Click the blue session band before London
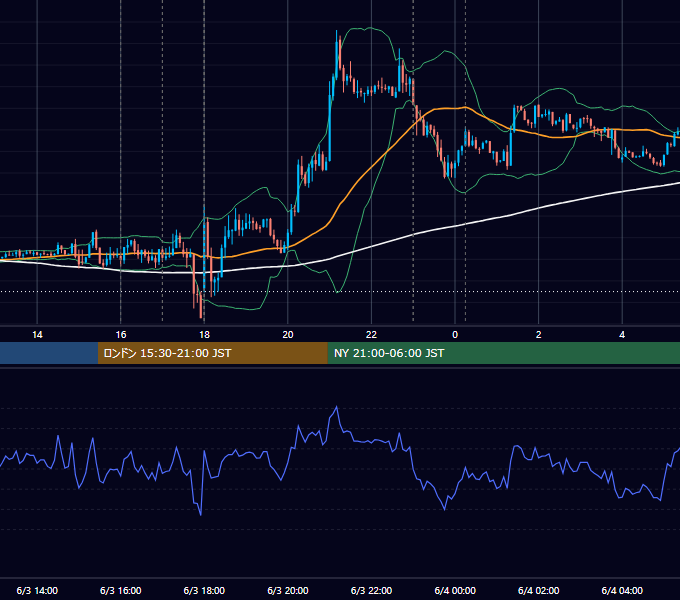680x600 pixels. pyautogui.click(x=49, y=353)
